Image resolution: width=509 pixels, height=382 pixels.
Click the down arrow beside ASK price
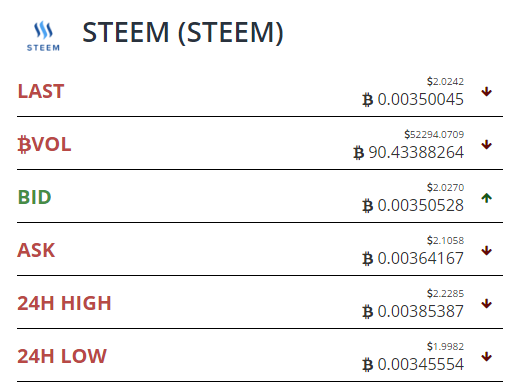click(x=487, y=251)
